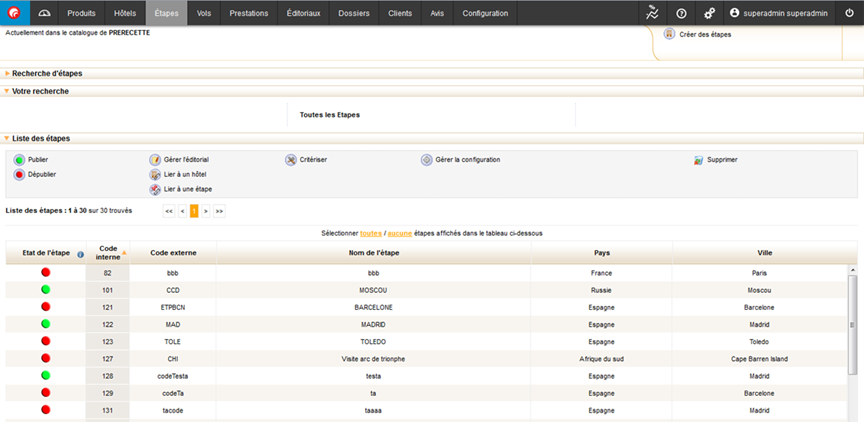Click the Supprimer icon
Screen dimensions: 864x422
[699, 159]
